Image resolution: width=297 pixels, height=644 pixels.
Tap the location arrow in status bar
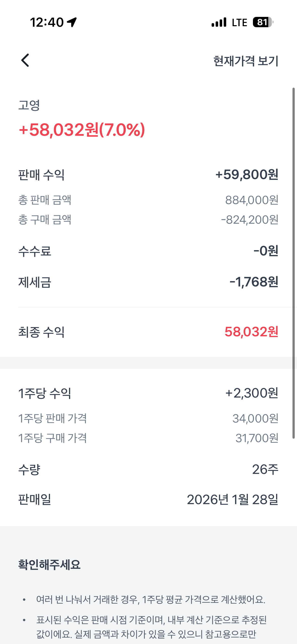click(x=72, y=22)
